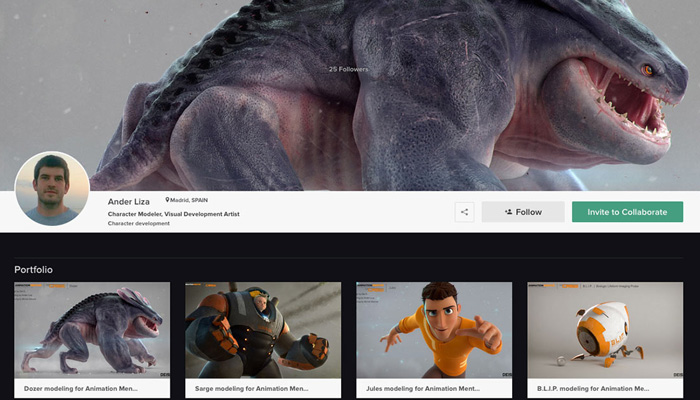Click Invite to Collaborate button

pyautogui.click(x=627, y=212)
